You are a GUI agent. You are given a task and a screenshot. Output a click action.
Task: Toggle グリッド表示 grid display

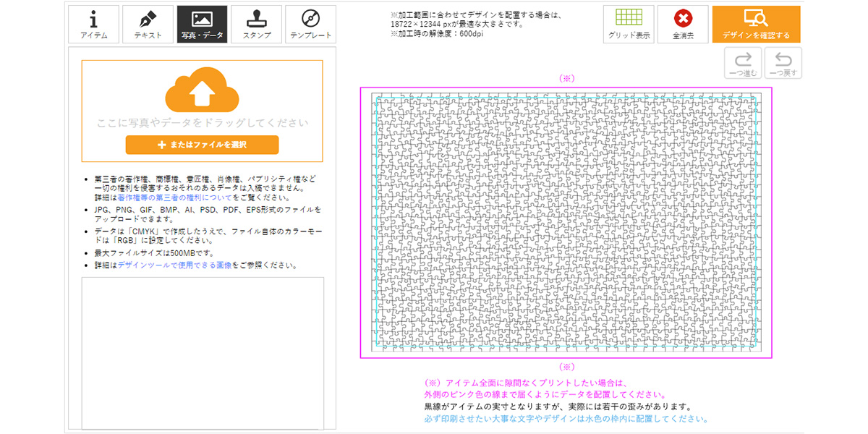pyautogui.click(x=629, y=25)
